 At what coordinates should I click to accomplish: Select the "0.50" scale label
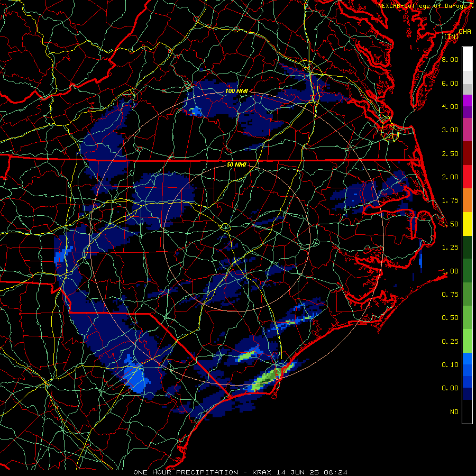click(450, 318)
